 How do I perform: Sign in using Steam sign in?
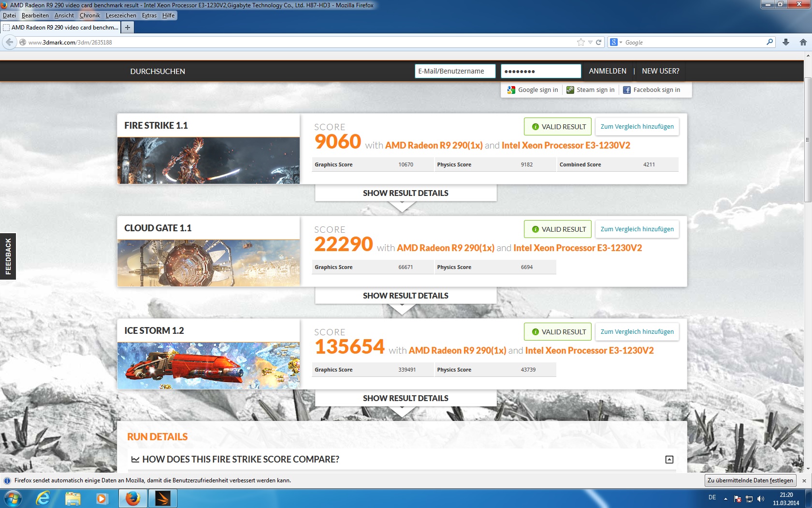[591, 90]
